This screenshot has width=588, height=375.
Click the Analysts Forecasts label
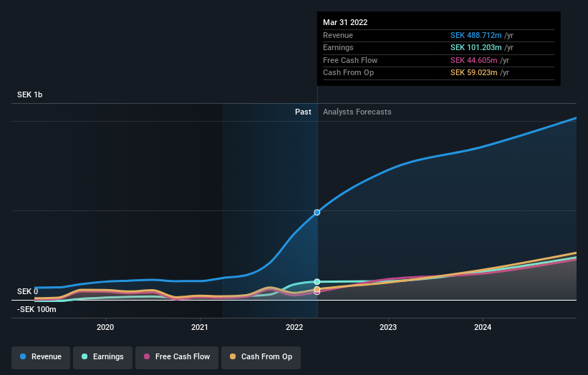click(x=357, y=112)
